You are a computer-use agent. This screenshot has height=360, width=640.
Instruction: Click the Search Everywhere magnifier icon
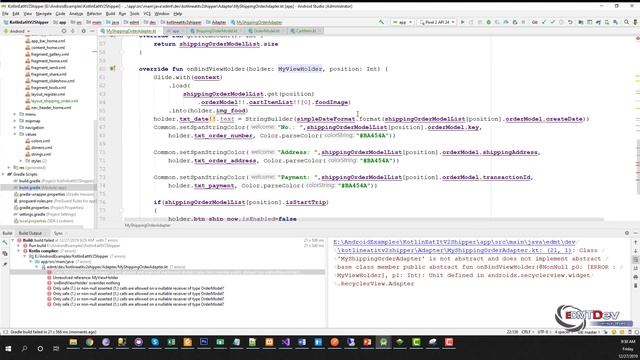tap(626, 22)
